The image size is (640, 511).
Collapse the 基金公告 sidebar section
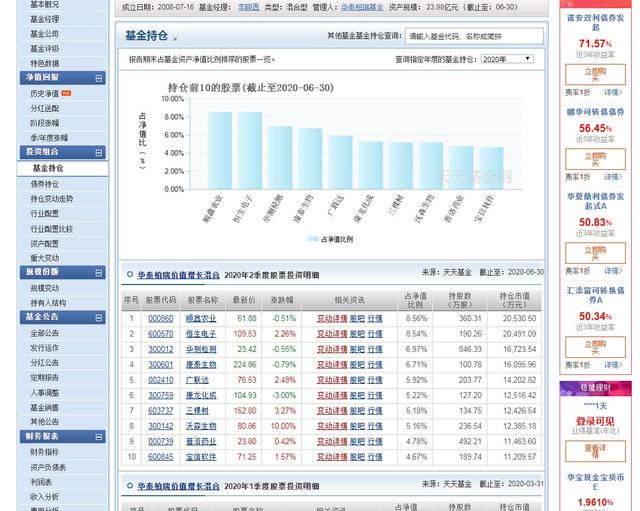pos(98,317)
